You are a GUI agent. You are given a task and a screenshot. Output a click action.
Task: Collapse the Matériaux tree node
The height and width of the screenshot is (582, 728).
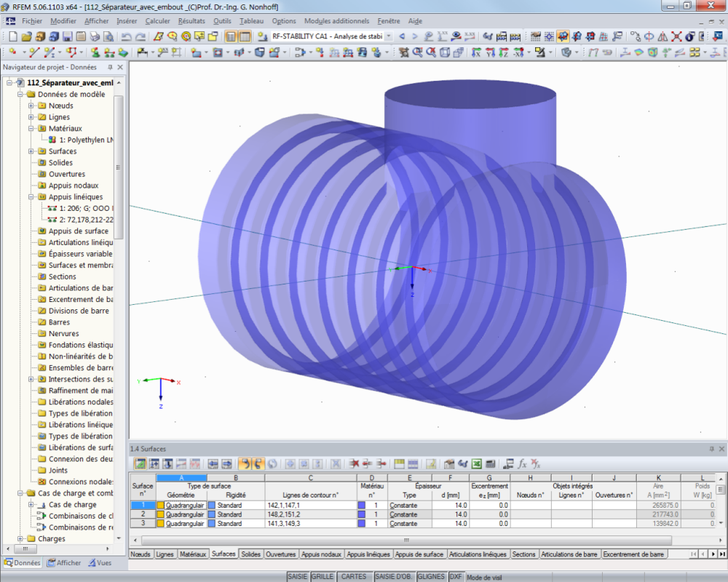[x=31, y=129]
